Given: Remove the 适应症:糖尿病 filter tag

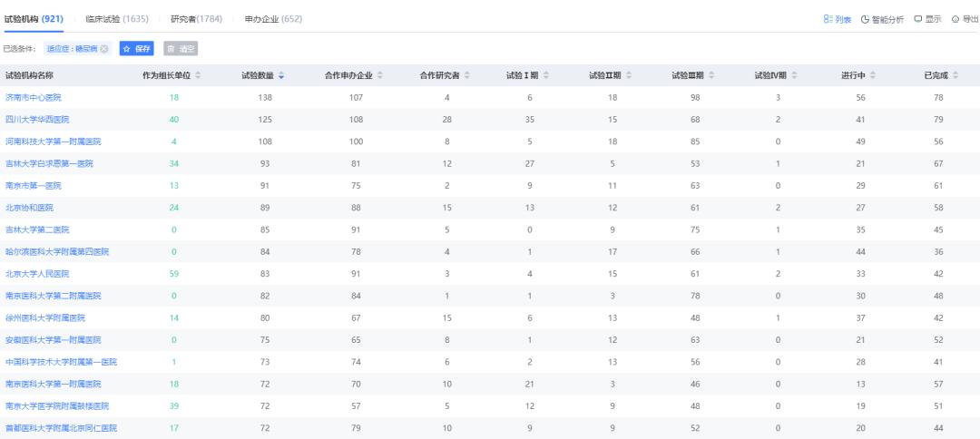Looking at the screenshot, I should [104, 49].
